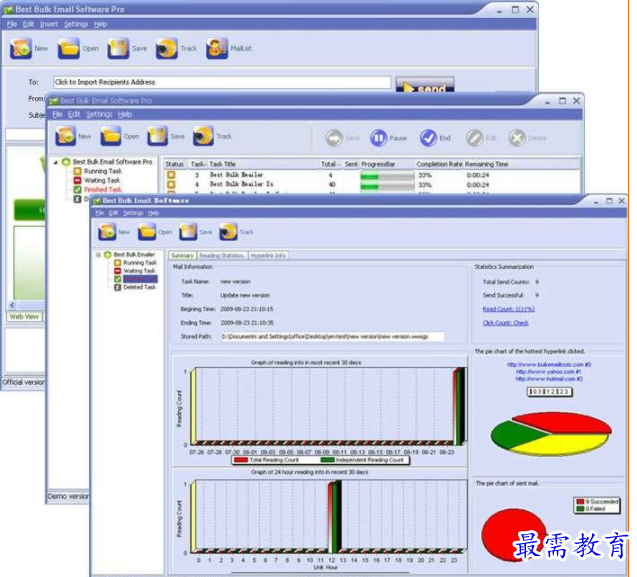Click New icon in middle window toolbar
Image resolution: width=637 pixels, height=577 pixels.
[65, 136]
